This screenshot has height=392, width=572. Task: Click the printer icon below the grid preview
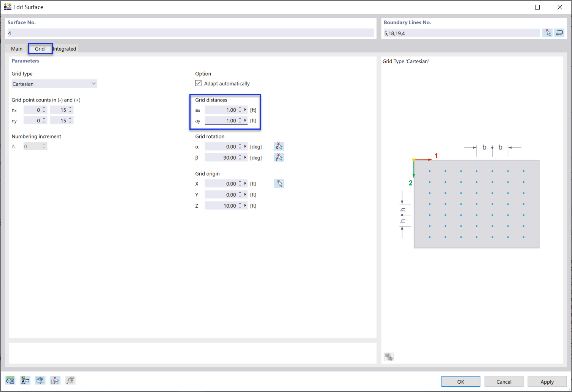pyautogui.click(x=389, y=357)
